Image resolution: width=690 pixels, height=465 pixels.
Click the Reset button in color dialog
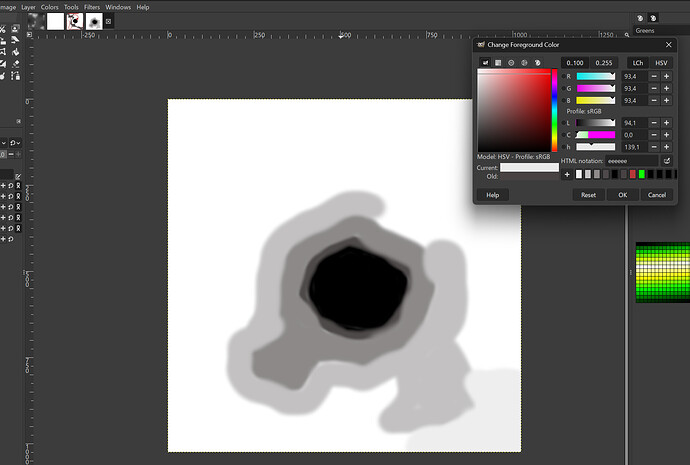point(588,195)
